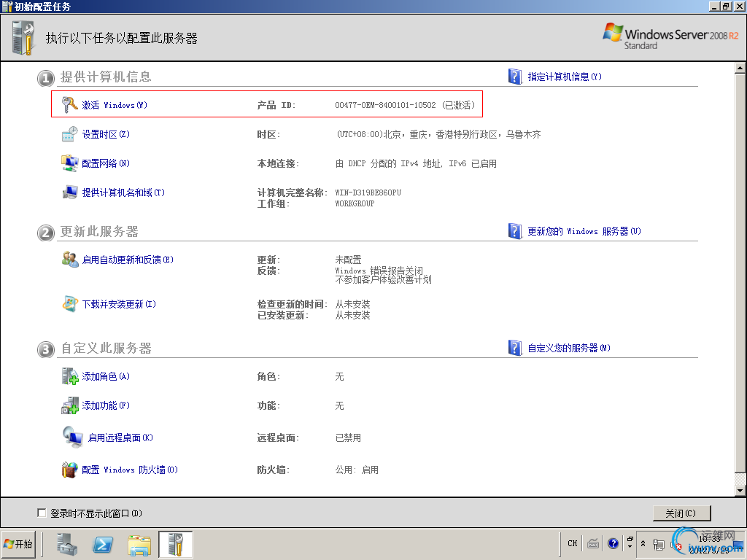This screenshot has width=747, height=560.
Task: Click the monitor icon for 提供计算机名和域
Action: point(69,192)
